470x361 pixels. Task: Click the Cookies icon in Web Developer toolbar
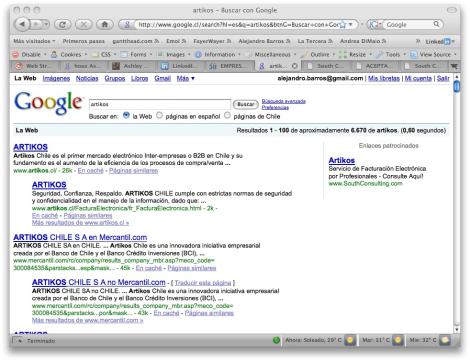(54, 54)
